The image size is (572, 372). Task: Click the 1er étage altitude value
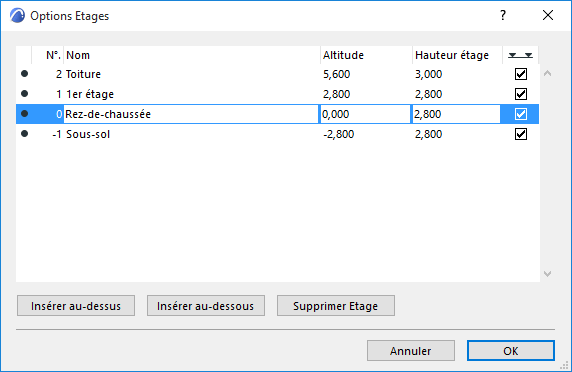pos(336,94)
